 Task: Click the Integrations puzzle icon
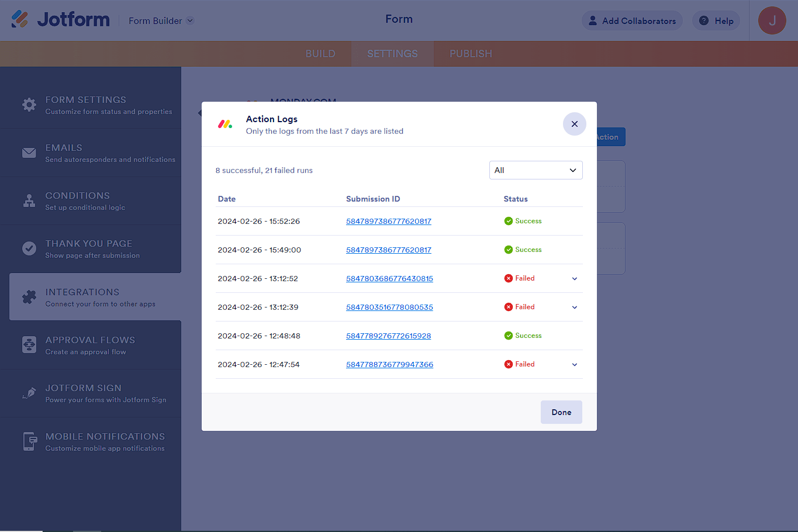click(29, 297)
